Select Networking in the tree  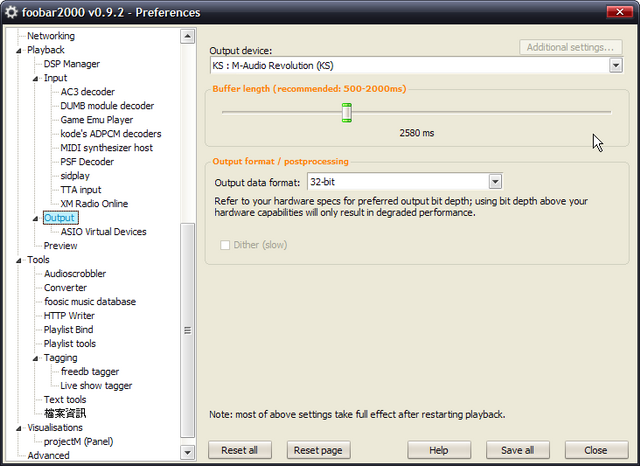click(51, 36)
